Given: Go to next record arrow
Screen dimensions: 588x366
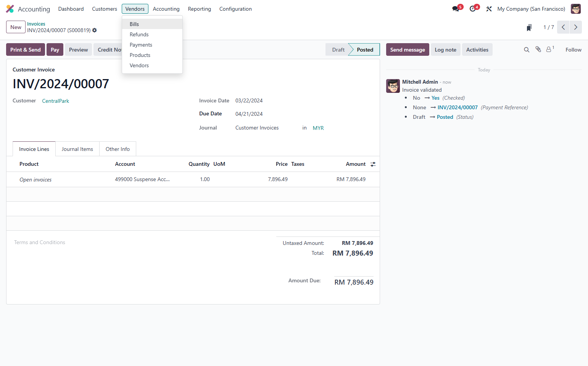Looking at the screenshot, I should coord(576,27).
